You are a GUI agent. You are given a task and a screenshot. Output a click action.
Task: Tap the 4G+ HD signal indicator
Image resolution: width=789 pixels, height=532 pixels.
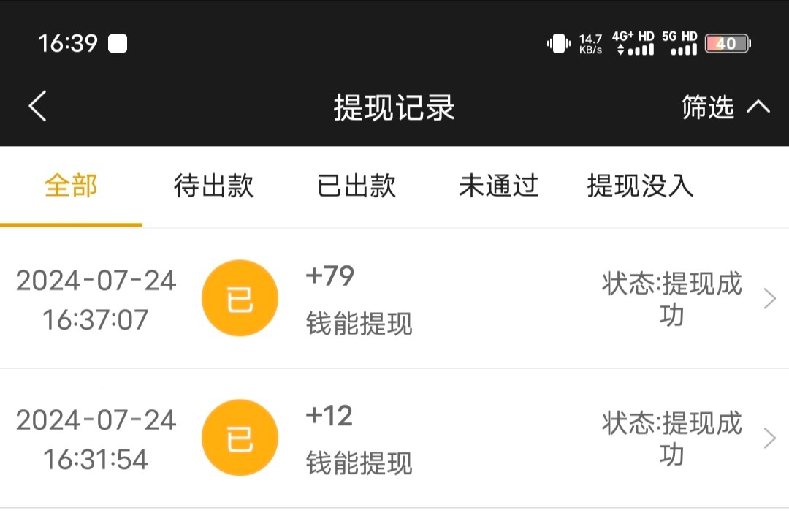click(x=633, y=44)
